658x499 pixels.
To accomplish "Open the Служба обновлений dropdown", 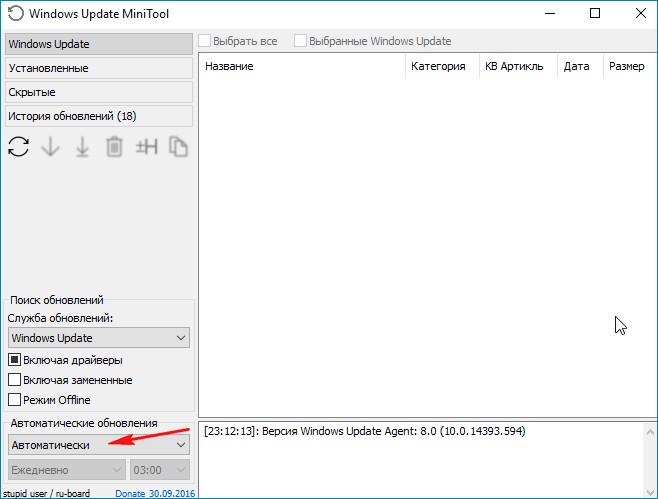I will coord(98,338).
